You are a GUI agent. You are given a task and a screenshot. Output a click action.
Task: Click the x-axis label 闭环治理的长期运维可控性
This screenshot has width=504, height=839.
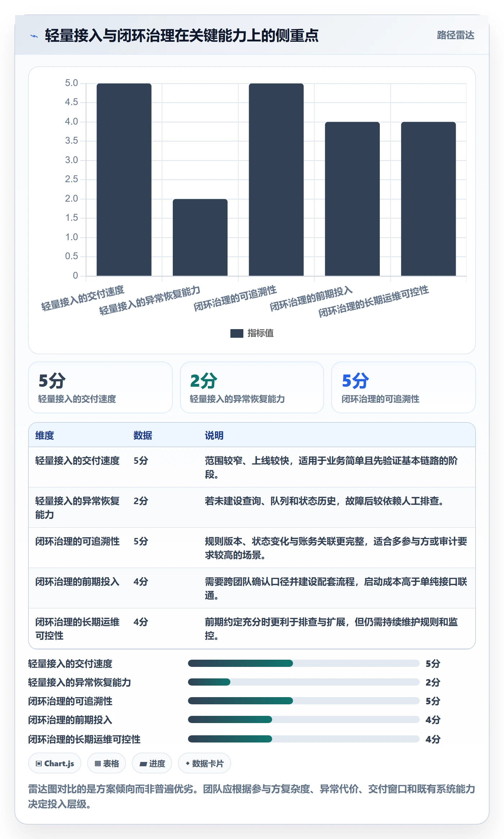[x=373, y=301]
